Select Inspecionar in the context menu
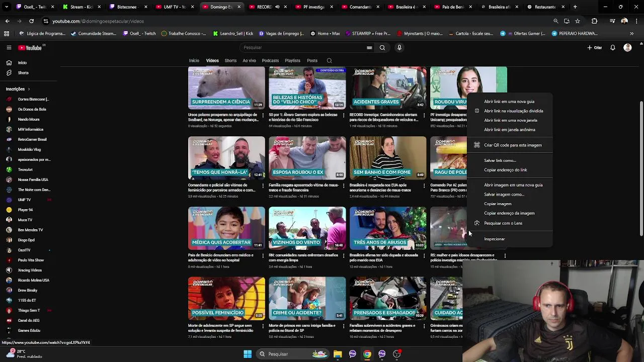This screenshot has width=644, height=362. point(510,239)
